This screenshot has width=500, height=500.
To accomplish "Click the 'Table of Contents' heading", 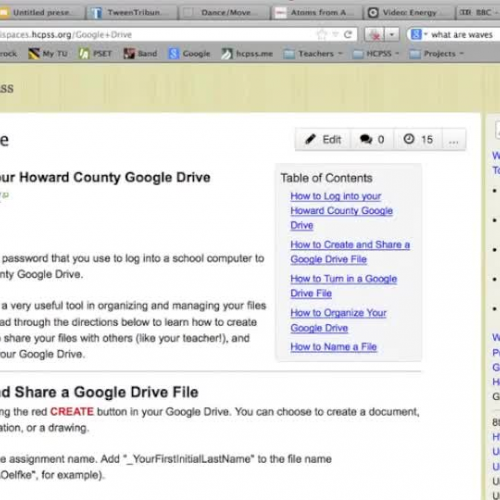I will click(x=326, y=178).
